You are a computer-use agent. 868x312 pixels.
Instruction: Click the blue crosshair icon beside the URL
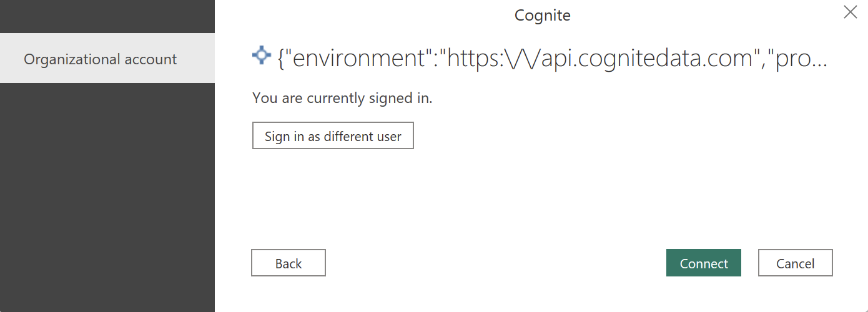coord(261,56)
